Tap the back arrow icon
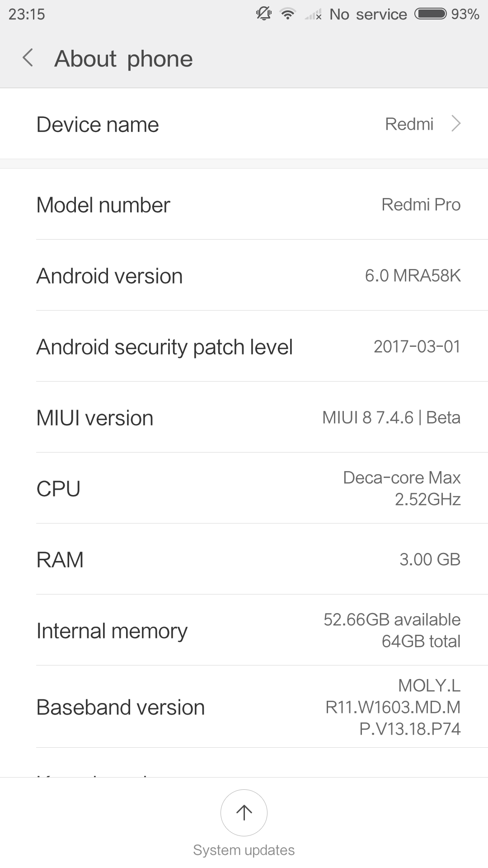This screenshot has height=868, width=488. pyautogui.click(x=28, y=58)
